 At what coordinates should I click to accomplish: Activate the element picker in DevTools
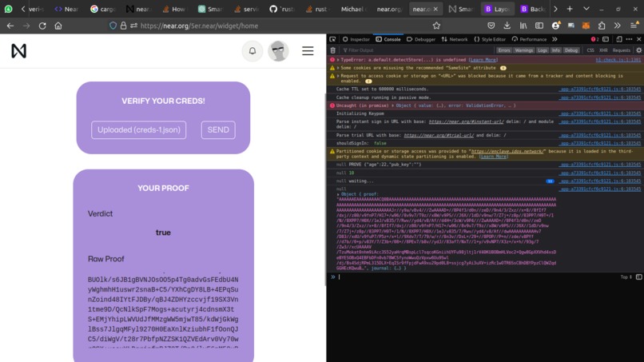tap(332, 39)
